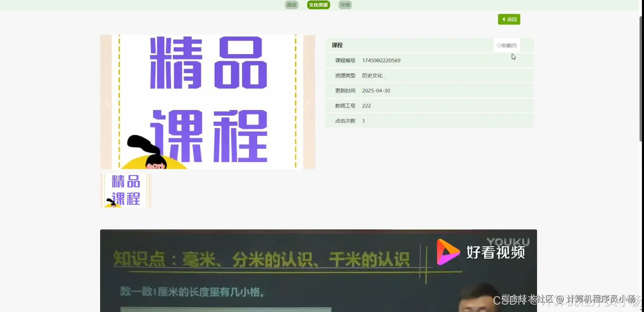Toggle favorite via 收藏(0) control

point(507,45)
